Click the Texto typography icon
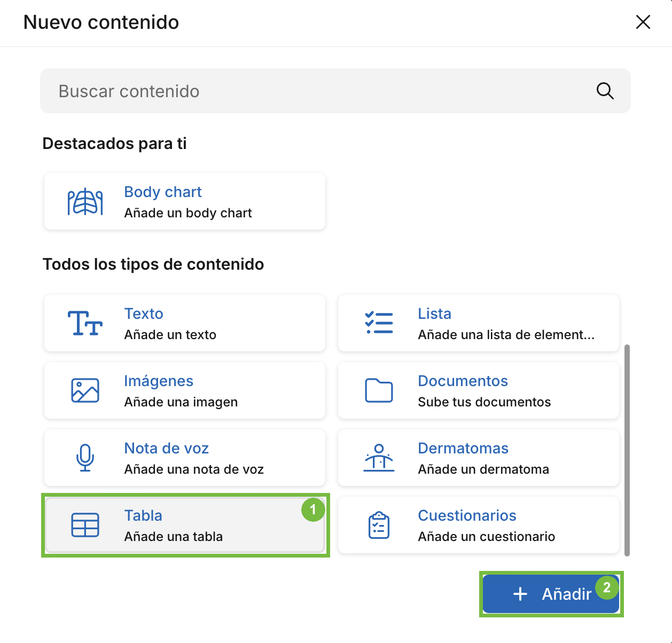672x643 pixels. pos(85,323)
